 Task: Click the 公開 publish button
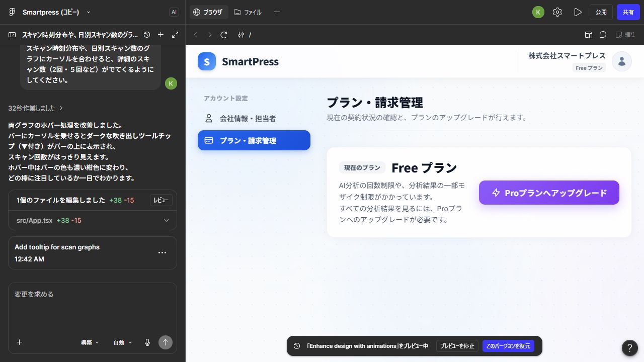[601, 12]
